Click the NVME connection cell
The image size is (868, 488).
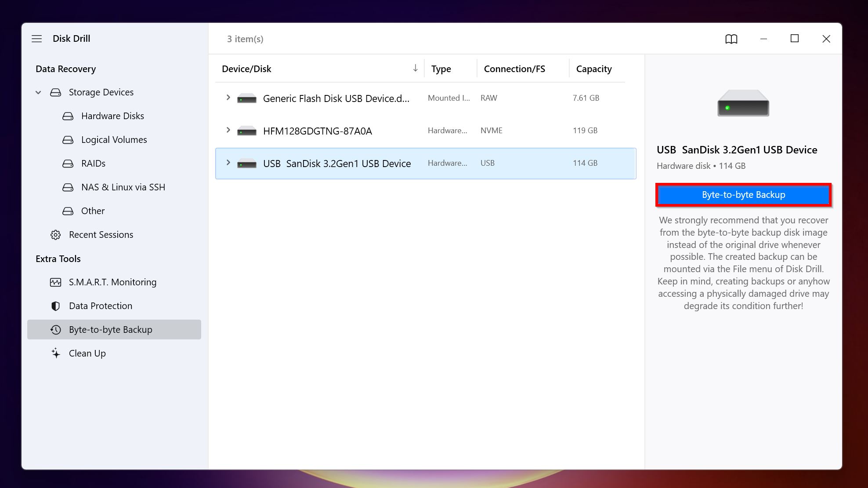pos(492,131)
